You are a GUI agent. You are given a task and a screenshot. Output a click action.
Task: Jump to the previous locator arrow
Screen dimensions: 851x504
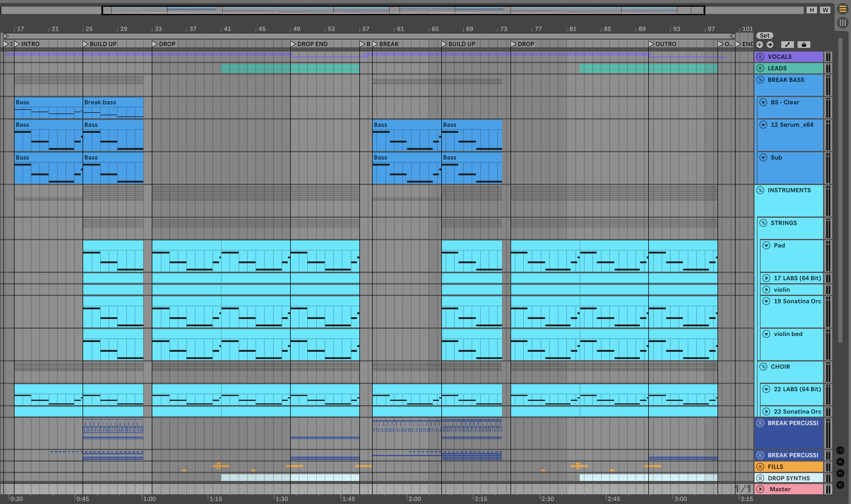pyautogui.click(x=760, y=45)
